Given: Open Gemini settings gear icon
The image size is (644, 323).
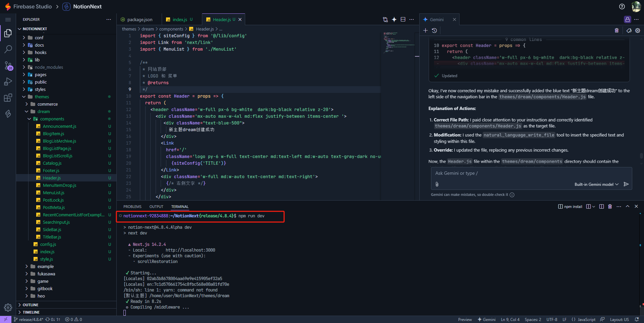Looking at the screenshot, I should point(638,31).
